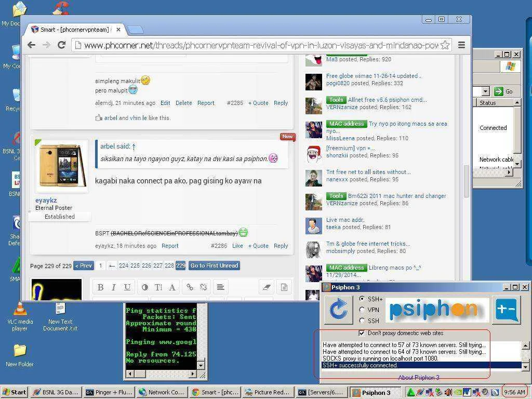Open the Chrome hamburger menu
The height and width of the screenshot is (399, 532).
pos(461,45)
